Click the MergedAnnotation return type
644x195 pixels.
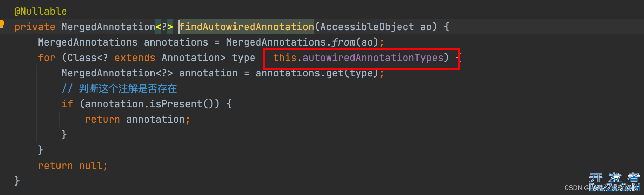[108, 27]
